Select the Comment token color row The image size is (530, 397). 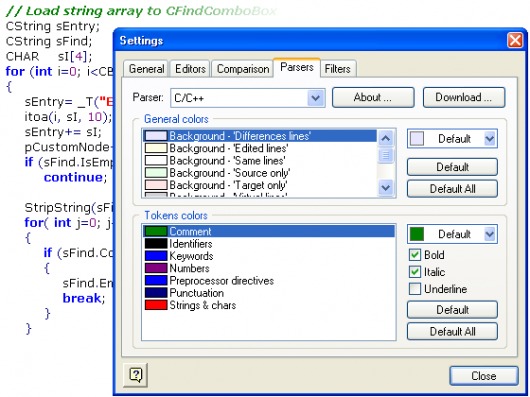(x=269, y=231)
